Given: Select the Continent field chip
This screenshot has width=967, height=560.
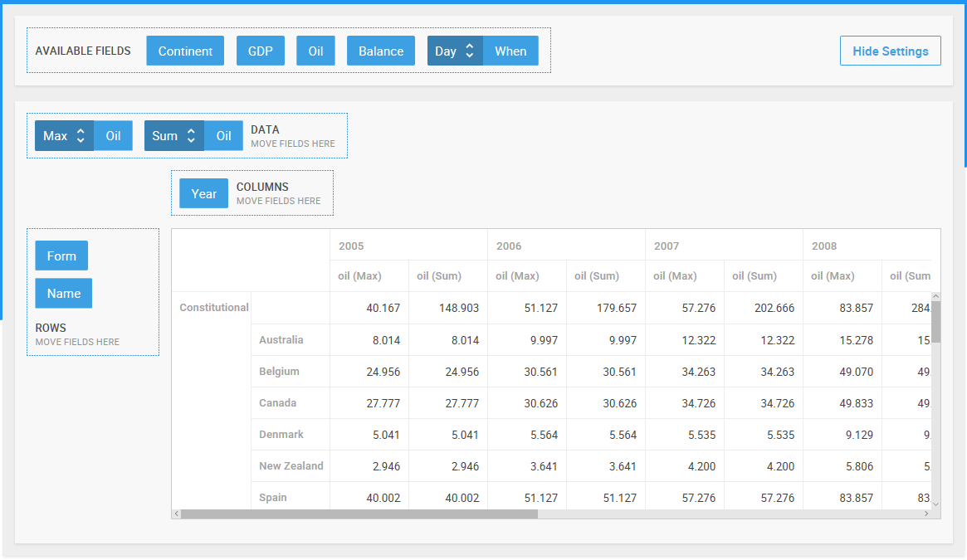Looking at the screenshot, I should click(x=185, y=51).
